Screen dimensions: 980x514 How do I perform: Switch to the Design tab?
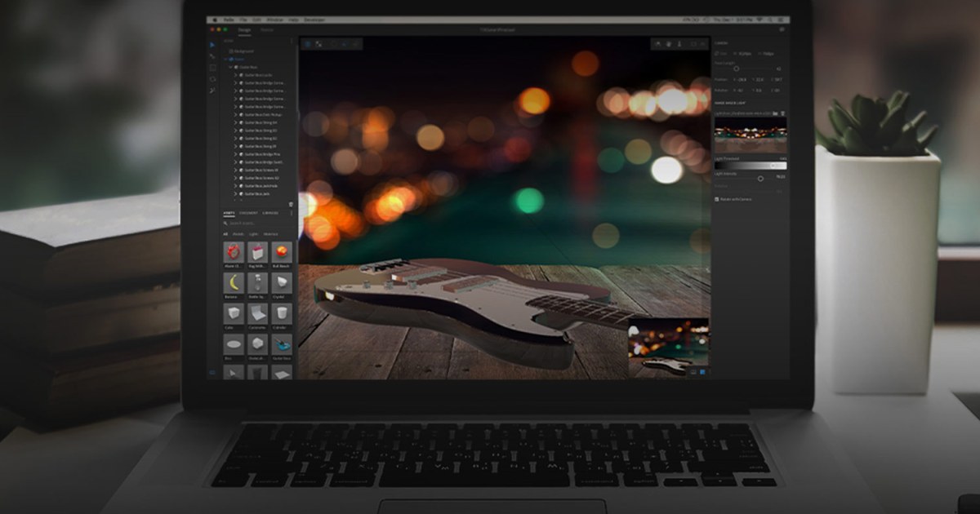click(x=243, y=29)
